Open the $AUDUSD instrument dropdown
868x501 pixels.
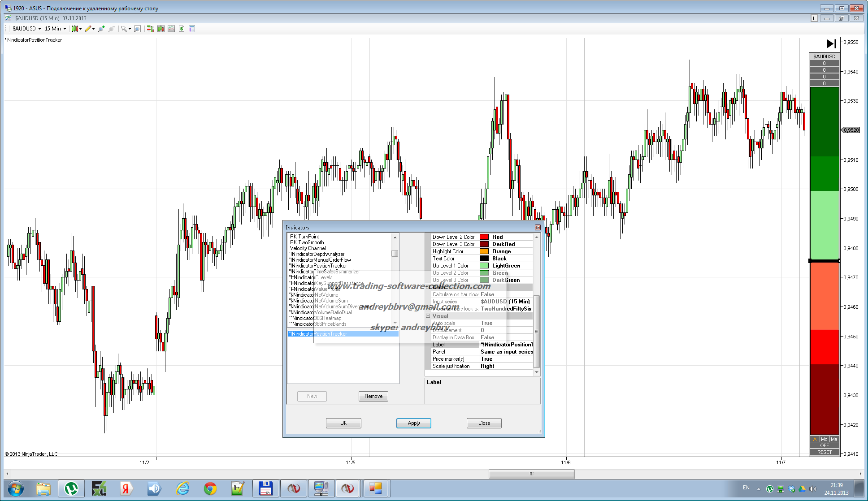point(26,29)
